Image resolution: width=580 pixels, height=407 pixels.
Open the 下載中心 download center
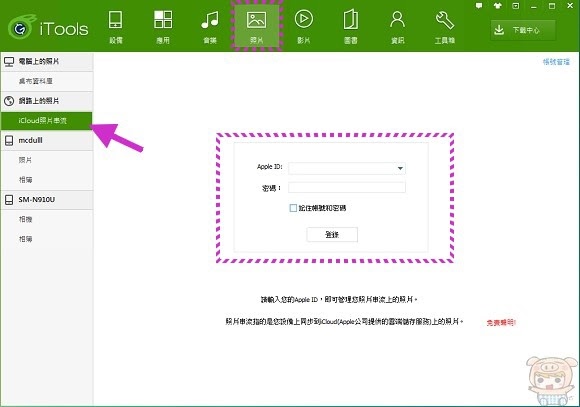pyautogui.click(x=523, y=30)
